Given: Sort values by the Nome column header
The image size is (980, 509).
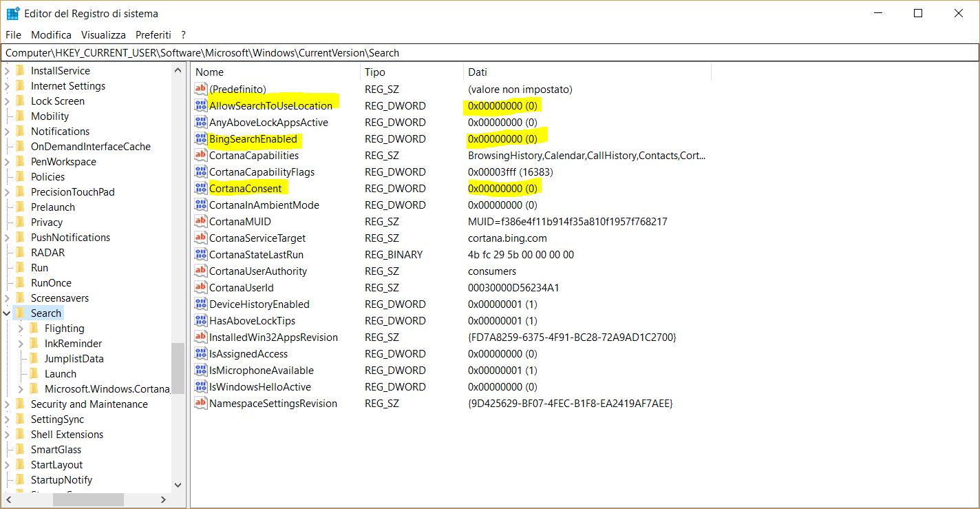Looking at the screenshot, I should click(x=275, y=72).
